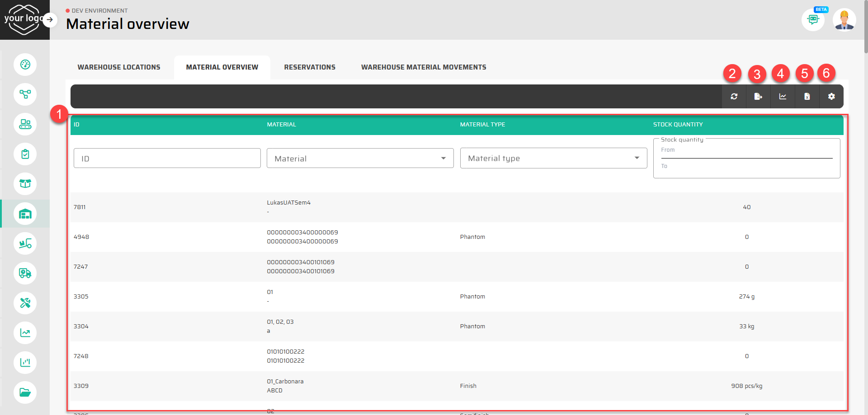Open the BETA chatbot assistant

pos(813,20)
